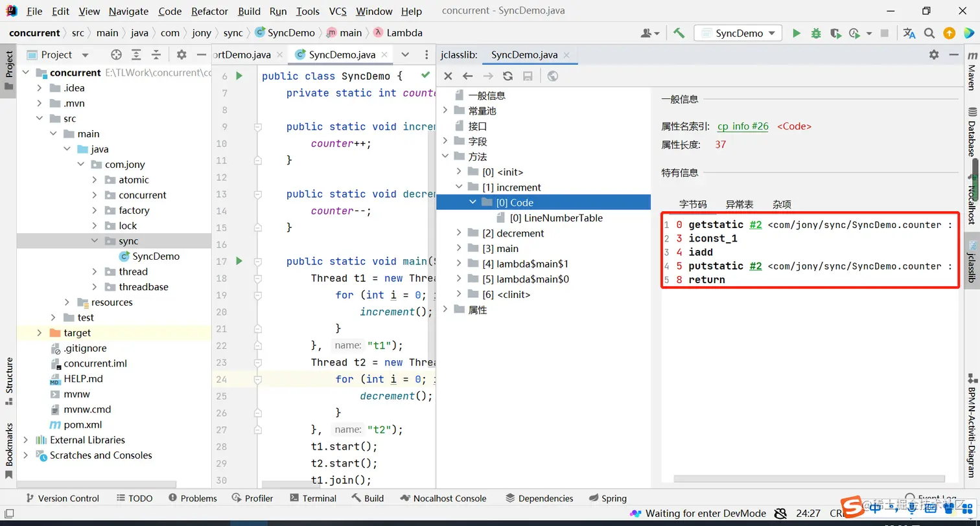Screen dimensions: 980x526
Task: Click the jclasslib globe browser icon
Action: coord(552,76)
